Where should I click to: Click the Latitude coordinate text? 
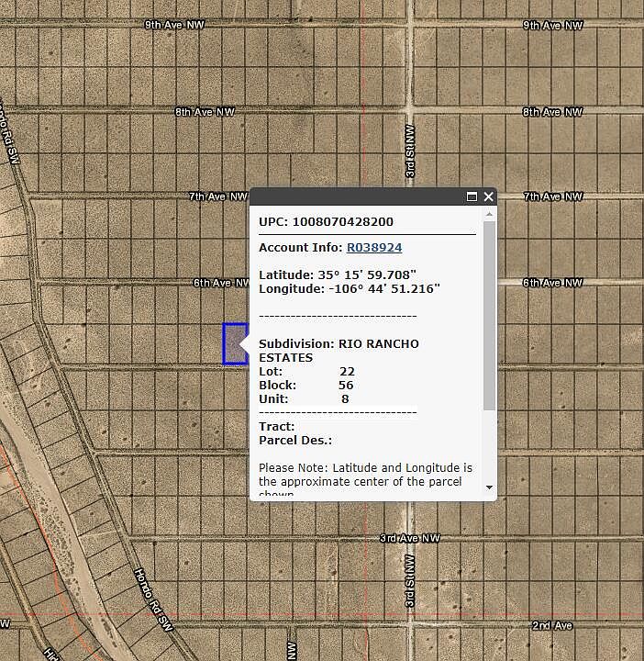[338, 274]
